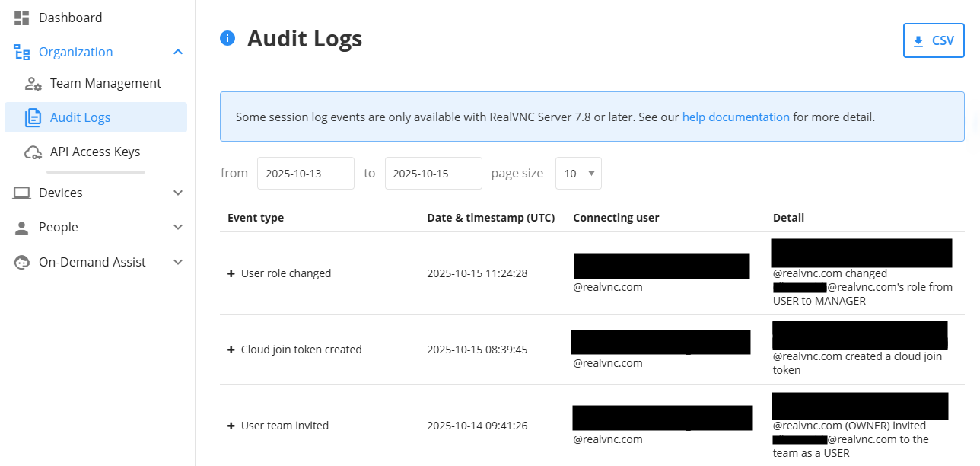Expand the People section
The height and width of the screenshot is (466, 980).
177,227
